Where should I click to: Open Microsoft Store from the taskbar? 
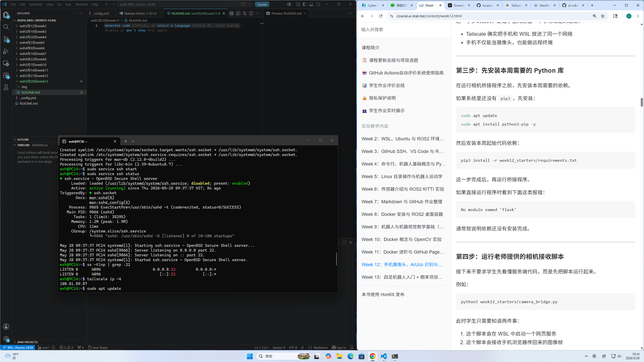(361, 356)
